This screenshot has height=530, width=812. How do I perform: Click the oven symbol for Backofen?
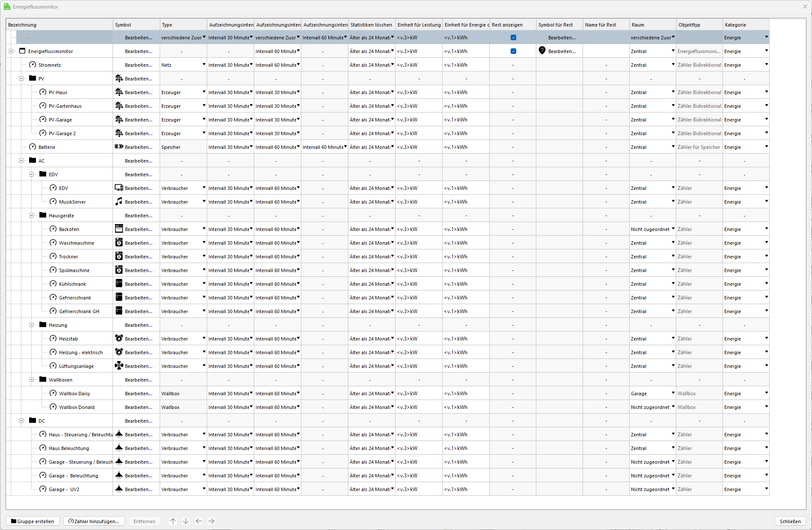coord(119,229)
